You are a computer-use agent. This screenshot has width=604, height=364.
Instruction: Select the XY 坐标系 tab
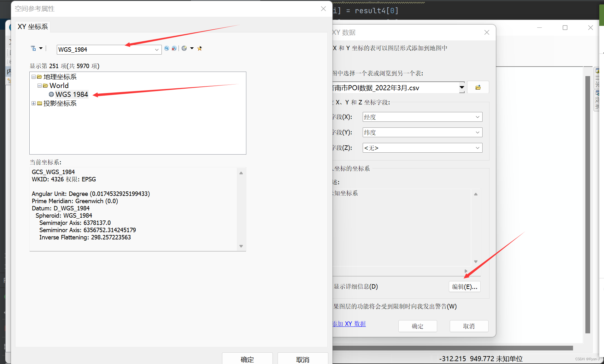click(33, 26)
